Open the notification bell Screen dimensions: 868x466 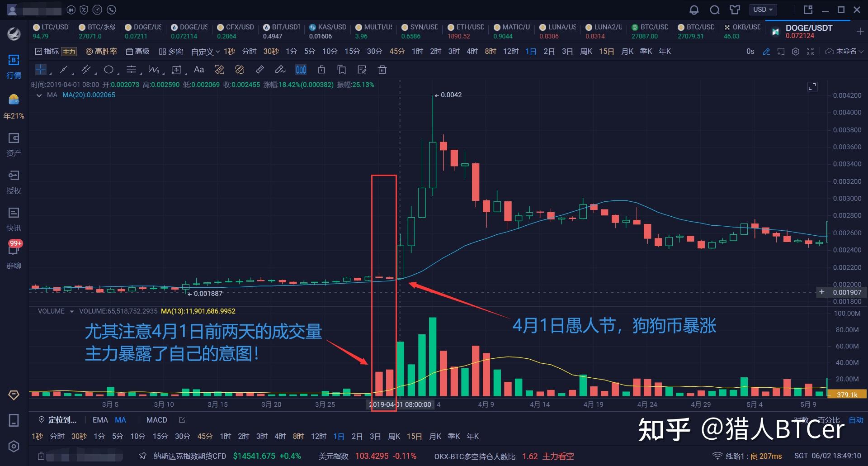tap(694, 10)
